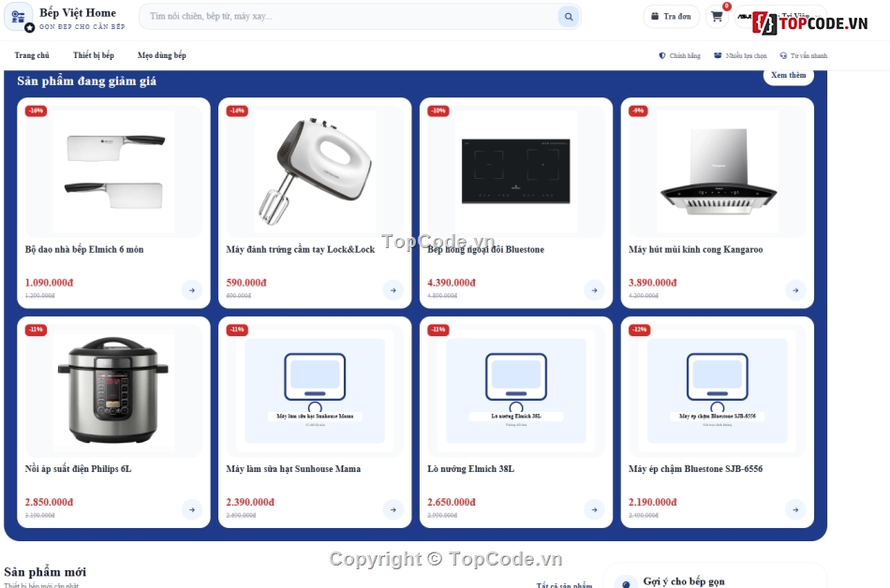Click heading Sản phẩm đang giảm giá
The width and height of the screenshot is (890, 588).
(x=87, y=81)
